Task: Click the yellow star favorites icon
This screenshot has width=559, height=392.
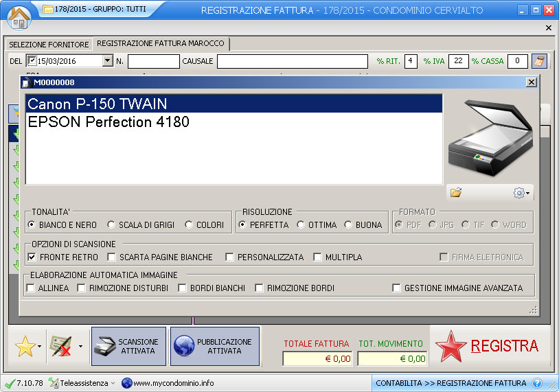Action: point(25,347)
